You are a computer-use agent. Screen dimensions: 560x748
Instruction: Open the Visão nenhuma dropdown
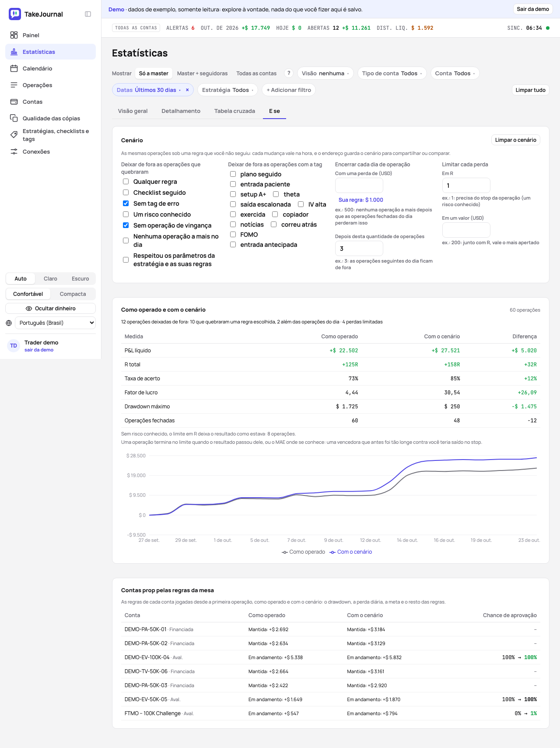tap(325, 73)
